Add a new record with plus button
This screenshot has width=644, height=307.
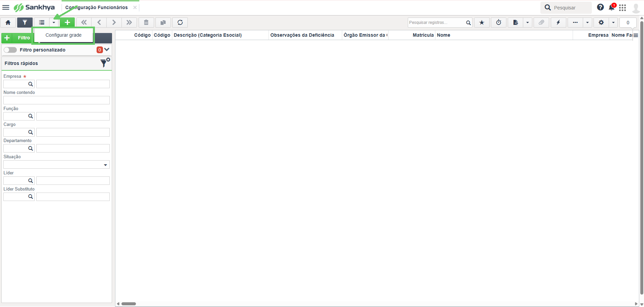tap(67, 23)
